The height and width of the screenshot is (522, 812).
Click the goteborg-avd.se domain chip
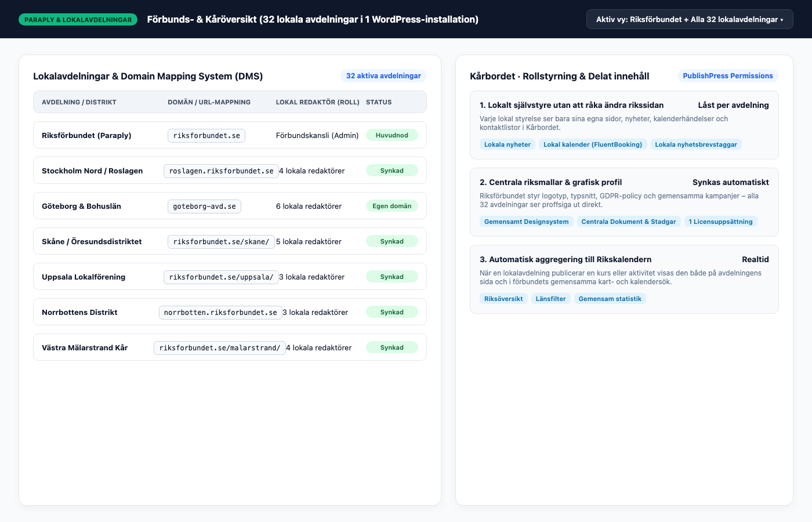[204, 206]
